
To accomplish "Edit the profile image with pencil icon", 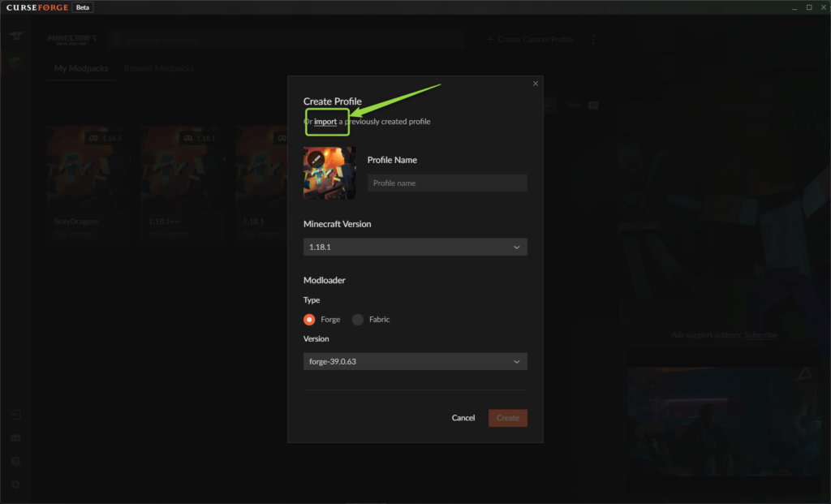I will coord(316,159).
